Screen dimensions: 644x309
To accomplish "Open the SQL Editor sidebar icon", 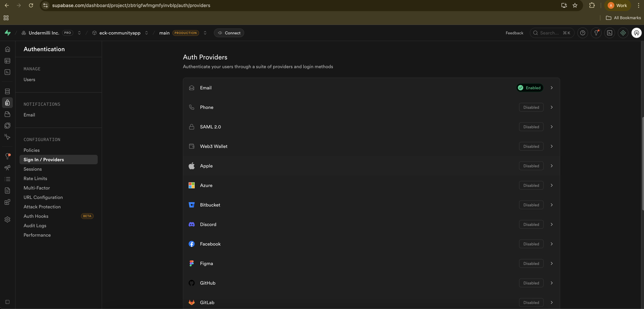I will pyautogui.click(x=8, y=72).
